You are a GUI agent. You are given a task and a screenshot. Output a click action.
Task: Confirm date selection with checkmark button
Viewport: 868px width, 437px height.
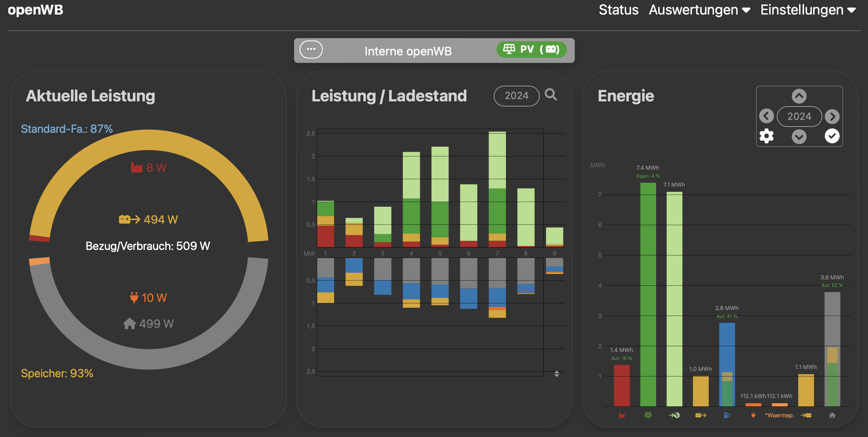[832, 136]
